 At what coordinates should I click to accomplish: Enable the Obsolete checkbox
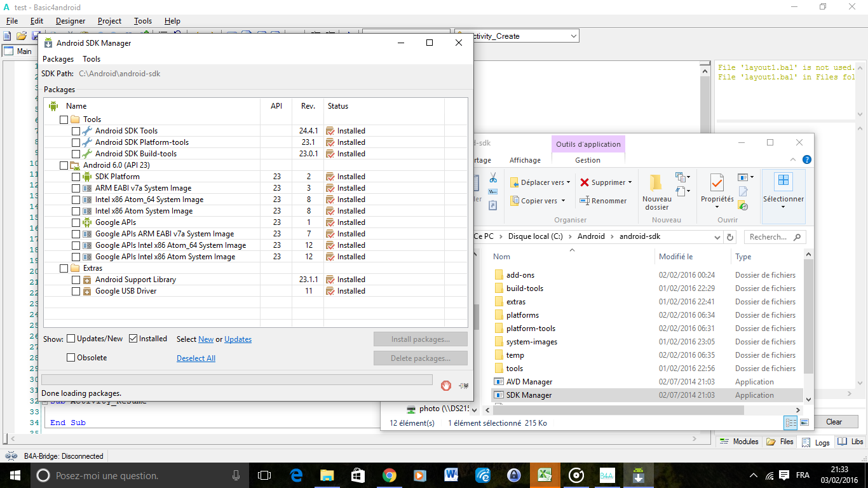click(x=71, y=358)
